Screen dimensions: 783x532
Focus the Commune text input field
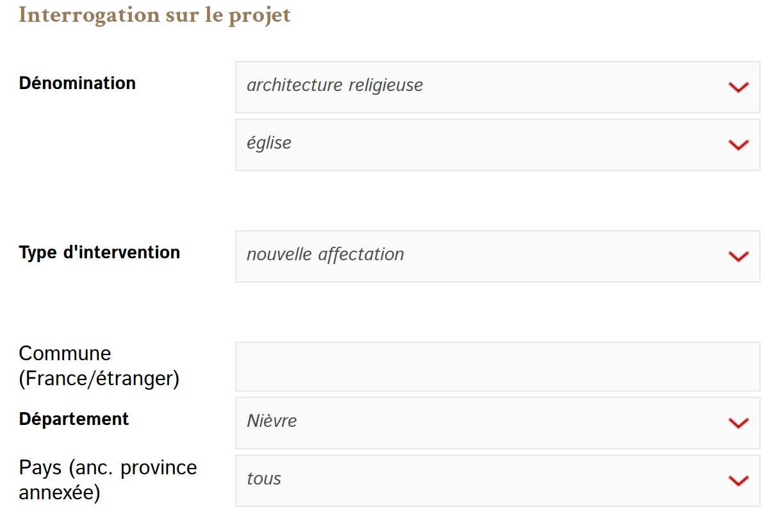coord(498,367)
